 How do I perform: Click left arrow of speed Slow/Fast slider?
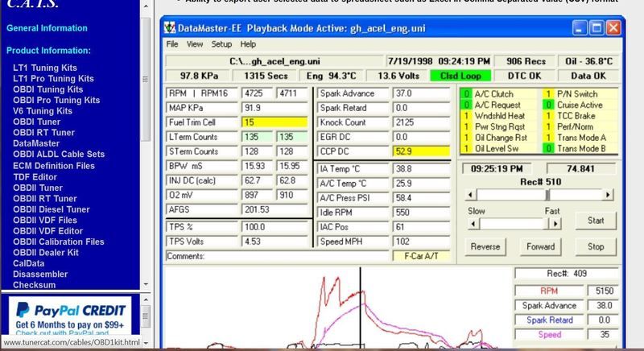tap(473, 224)
